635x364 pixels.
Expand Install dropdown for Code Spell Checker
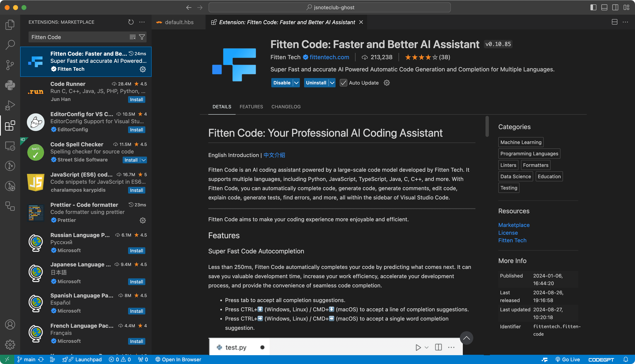point(143,160)
